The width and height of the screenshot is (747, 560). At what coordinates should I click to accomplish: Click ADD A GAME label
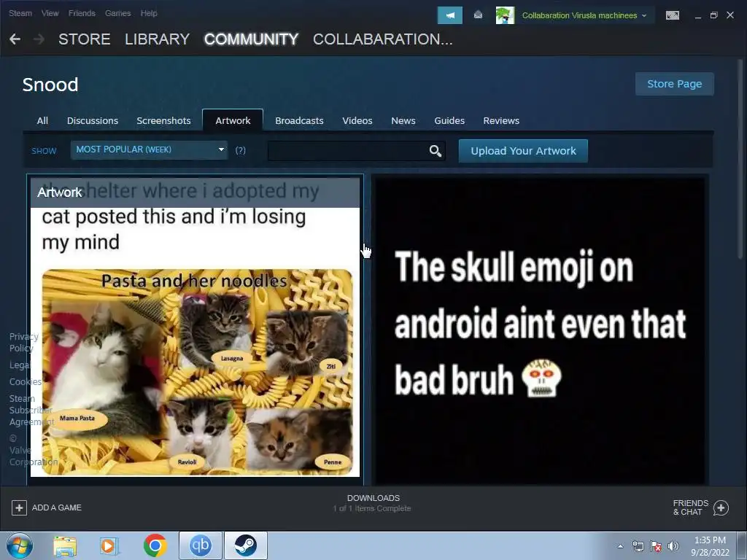point(57,507)
